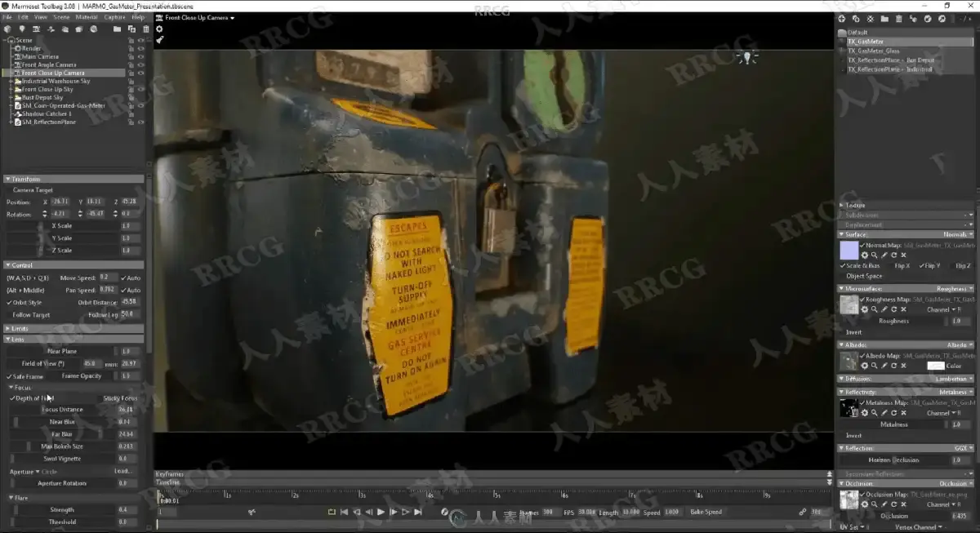
Task: Click the magnifier icon for Roughness Map
Action: (x=874, y=310)
